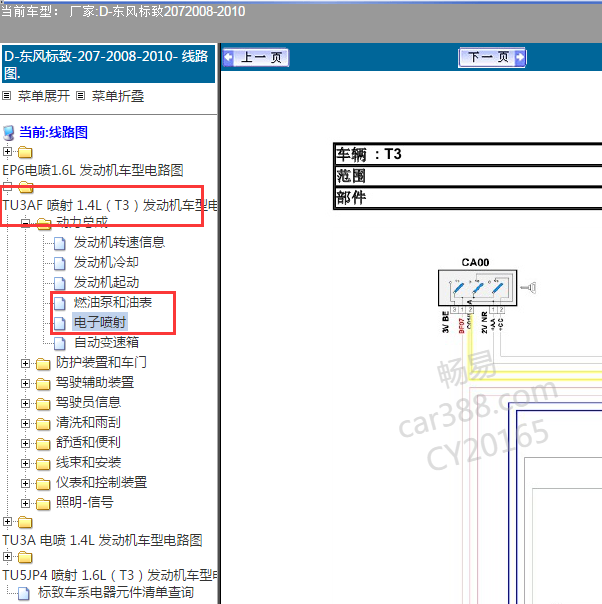Expand the 清洗和雨刮 folder

(x=25, y=423)
